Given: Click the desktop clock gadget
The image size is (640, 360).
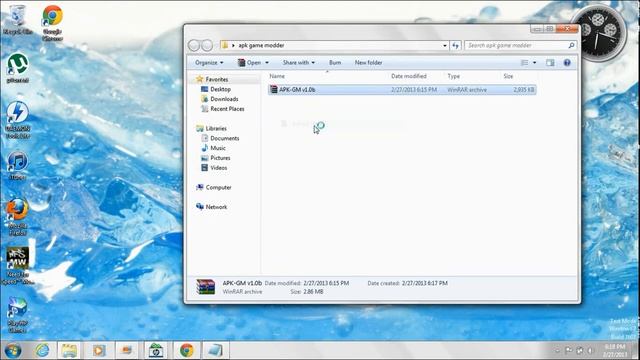Looking at the screenshot, I should coord(598,33).
